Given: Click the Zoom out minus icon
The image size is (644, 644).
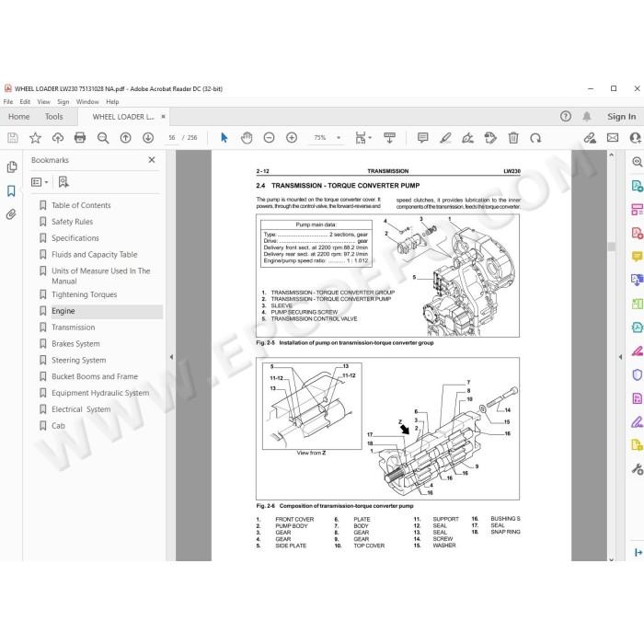Looking at the screenshot, I should [x=269, y=138].
